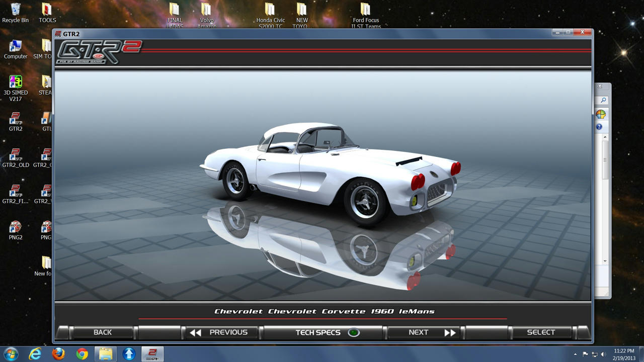Click the Windows Start button

click(x=11, y=353)
